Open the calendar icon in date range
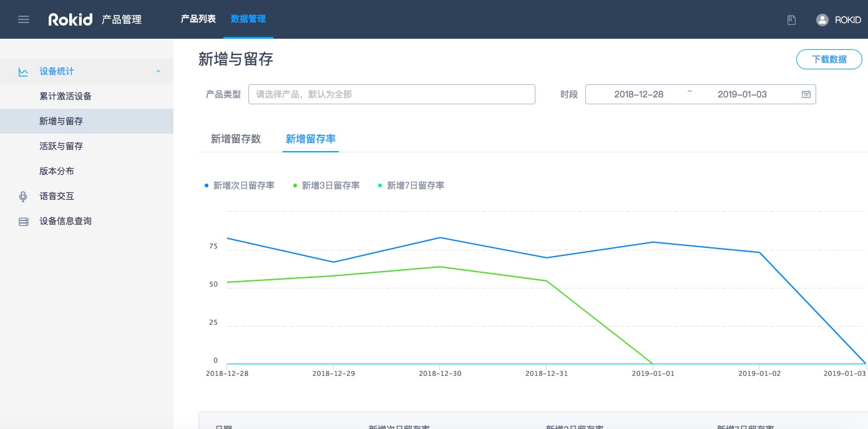The image size is (868, 429). pos(806,94)
